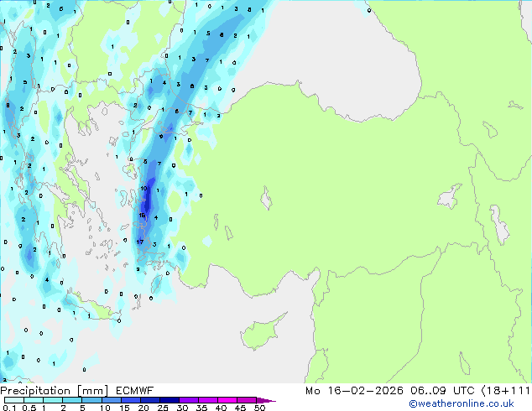Click the over-50 arrow tip of legend
Screen dimensions: 532x411
point(266,400)
